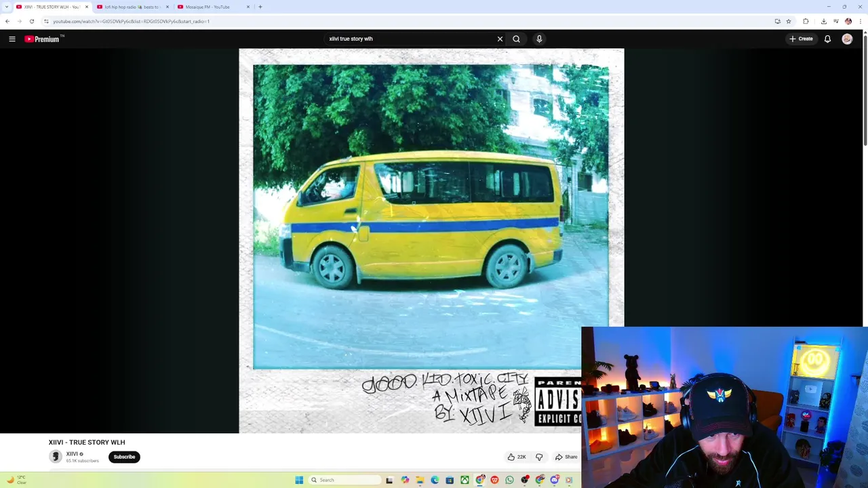
Task: Open YouTube notifications bell
Action: (x=827, y=39)
